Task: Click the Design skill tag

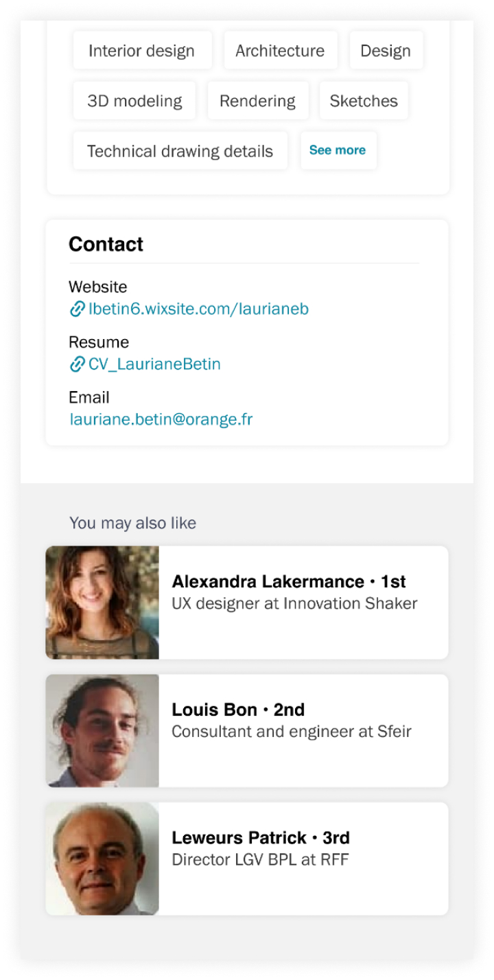Action: pos(386,51)
